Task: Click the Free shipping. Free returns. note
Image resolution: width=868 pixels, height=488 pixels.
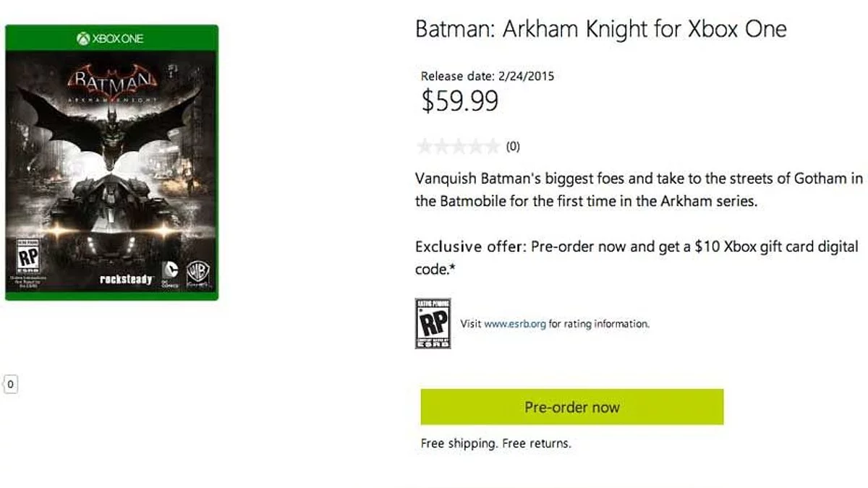Action: [495, 443]
